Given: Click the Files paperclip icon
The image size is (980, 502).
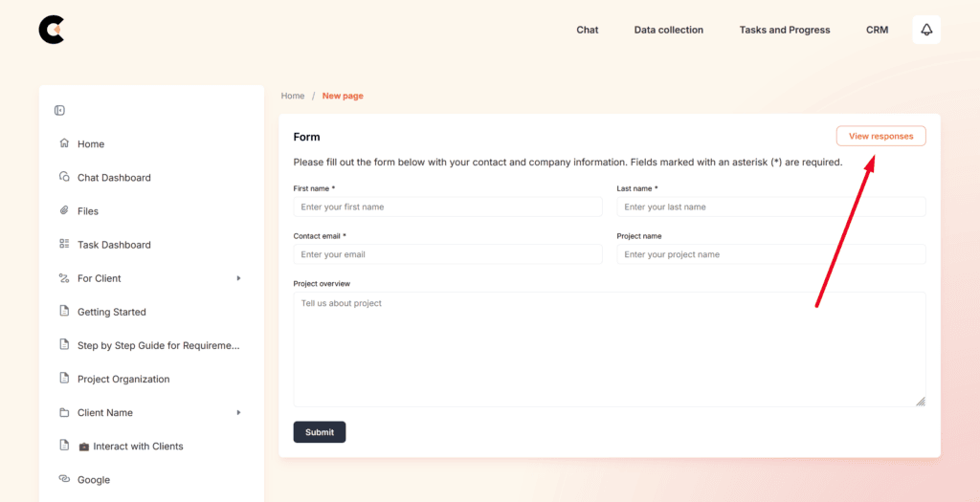Looking at the screenshot, I should [x=64, y=210].
